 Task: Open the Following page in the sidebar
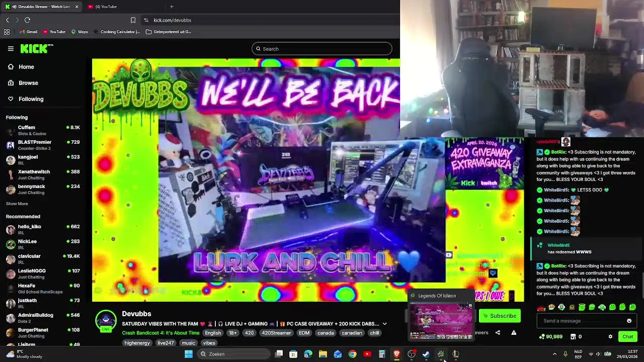(x=26, y=99)
